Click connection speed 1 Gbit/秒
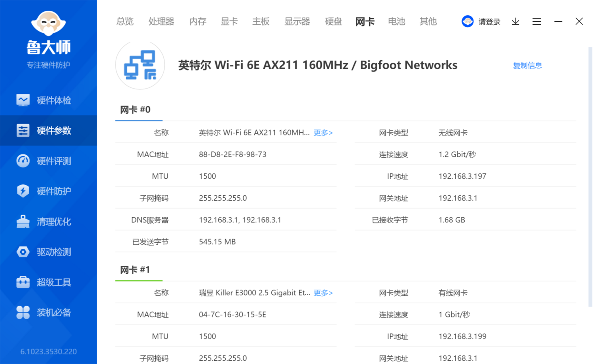 point(454,315)
